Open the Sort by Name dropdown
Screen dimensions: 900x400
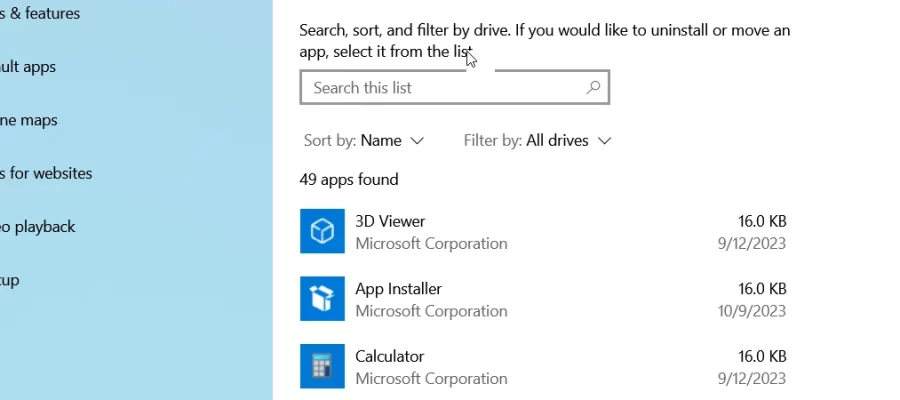point(363,141)
